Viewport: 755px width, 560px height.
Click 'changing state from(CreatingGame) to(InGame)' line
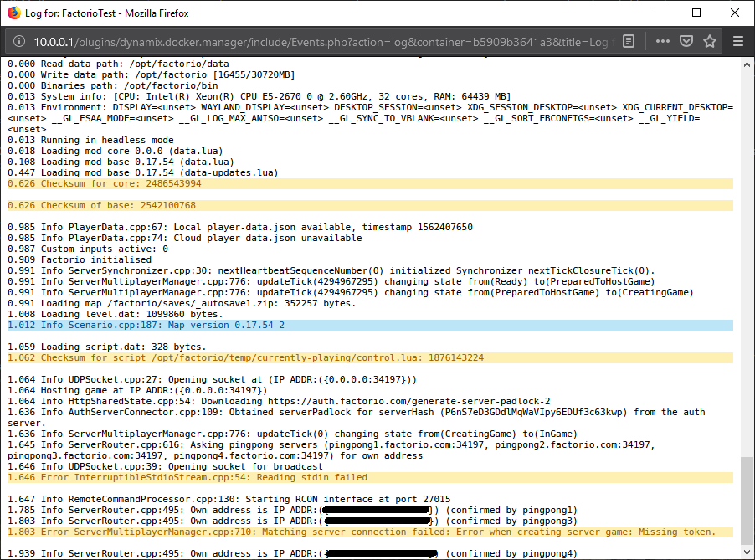click(x=293, y=434)
